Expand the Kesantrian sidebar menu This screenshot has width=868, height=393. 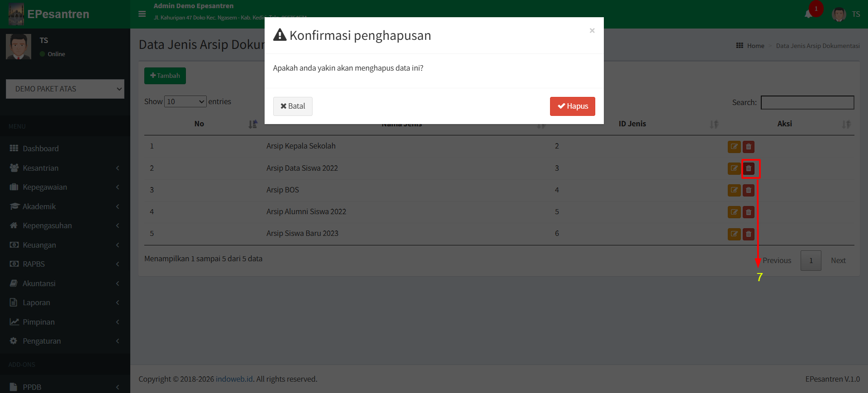coord(41,168)
